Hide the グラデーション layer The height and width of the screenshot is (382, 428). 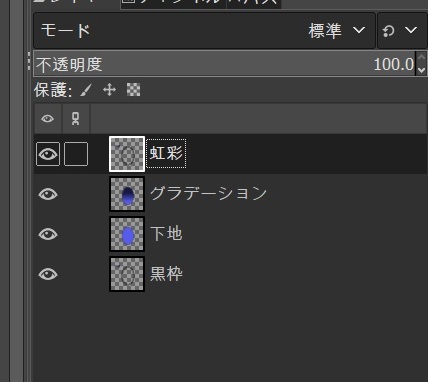[x=48, y=194]
